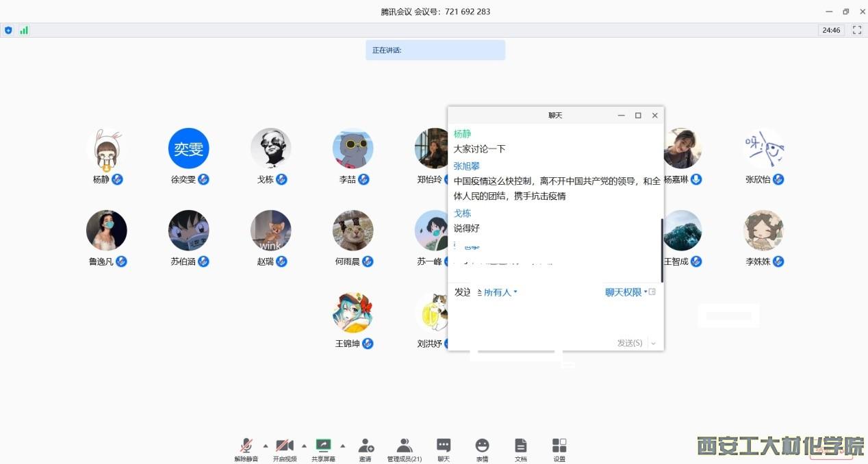This screenshot has height=464, width=868.
Task: Click the 发送(S) send button
Action: (x=630, y=343)
